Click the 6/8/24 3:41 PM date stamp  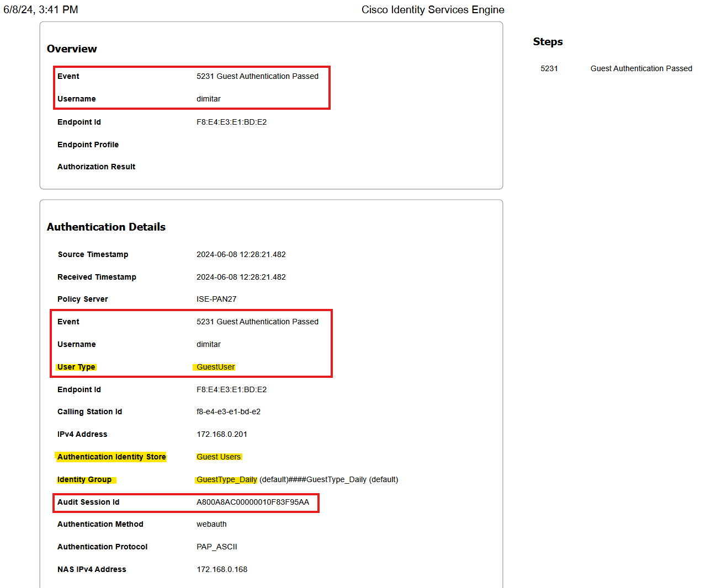41,10
